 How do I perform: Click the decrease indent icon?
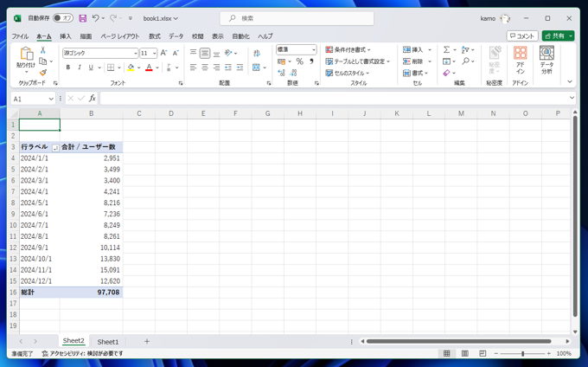(228, 68)
